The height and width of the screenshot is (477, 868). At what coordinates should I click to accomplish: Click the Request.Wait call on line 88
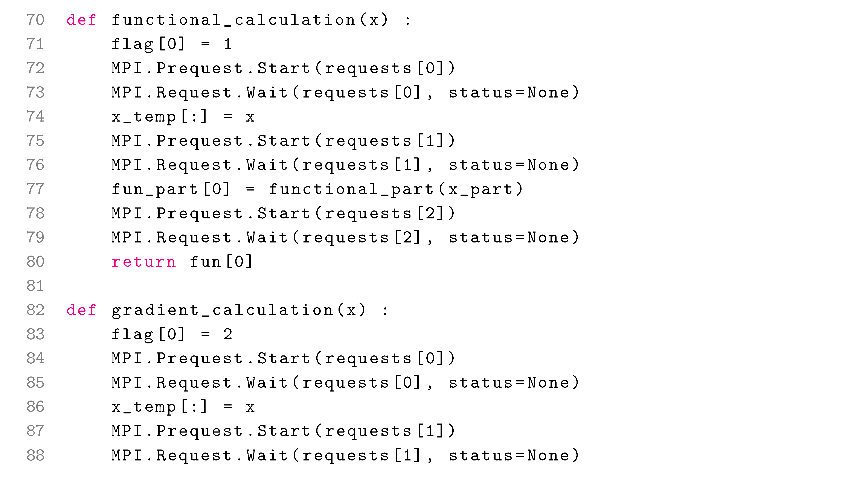coord(222,456)
